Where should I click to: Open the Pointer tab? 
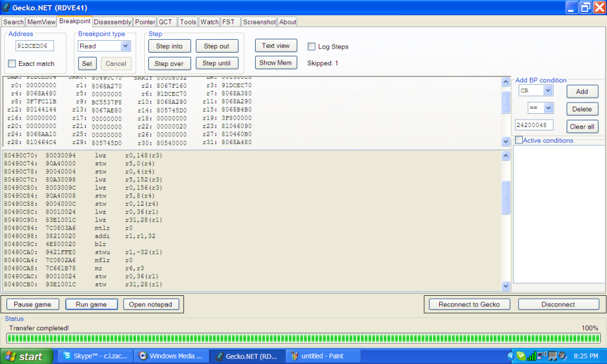pyautogui.click(x=145, y=22)
